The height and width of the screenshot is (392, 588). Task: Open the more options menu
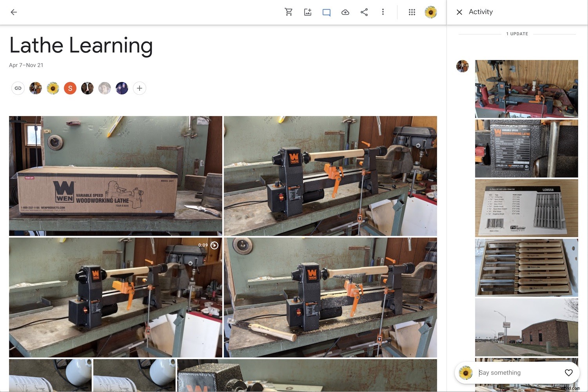click(383, 12)
